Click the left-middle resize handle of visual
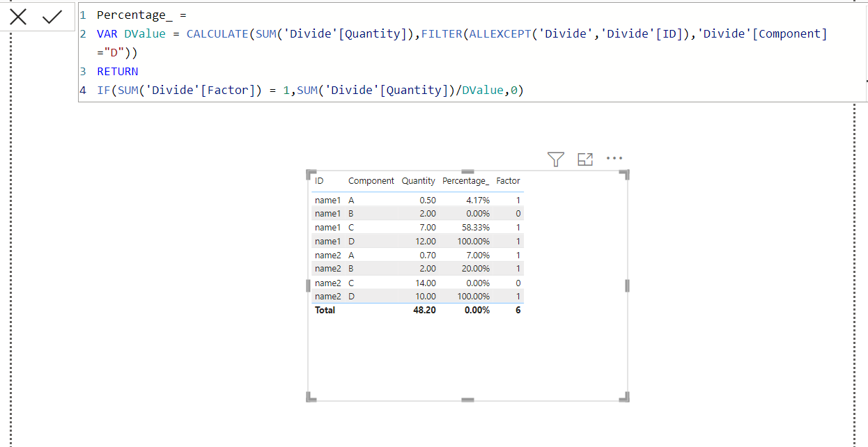 point(308,285)
